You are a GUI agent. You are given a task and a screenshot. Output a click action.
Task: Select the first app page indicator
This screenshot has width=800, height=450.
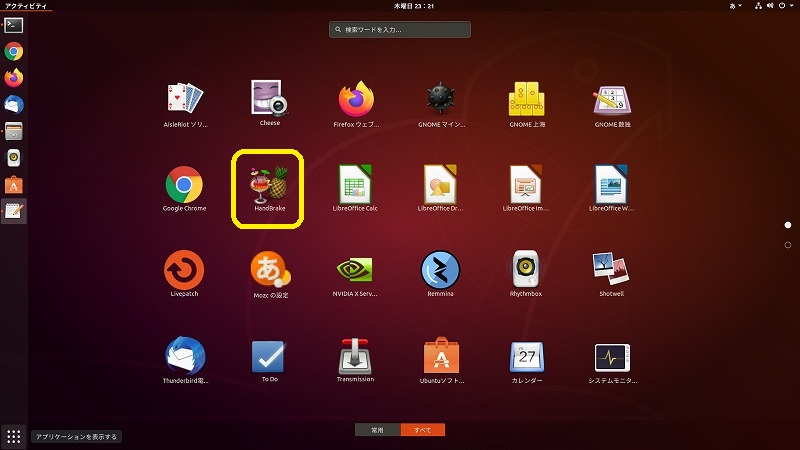point(788,225)
